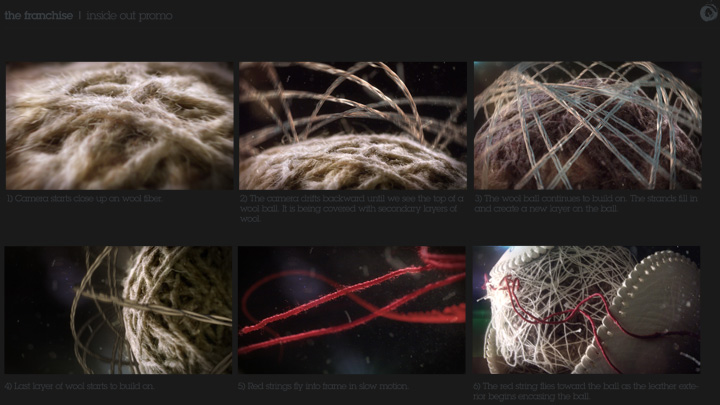Viewport: 720px width, 405px height.
Task: Open frame 1 close-up wool fiber image
Action: point(119,125)
